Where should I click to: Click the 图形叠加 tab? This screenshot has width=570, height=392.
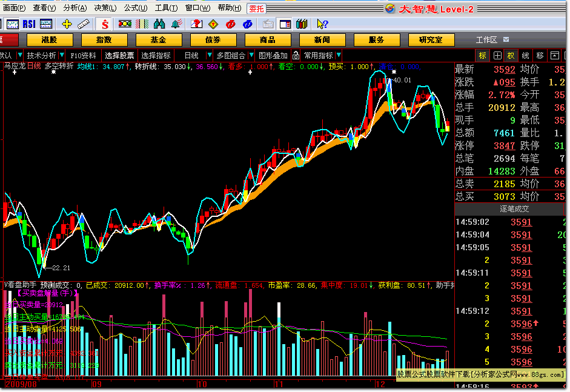[x=273, y=55]
